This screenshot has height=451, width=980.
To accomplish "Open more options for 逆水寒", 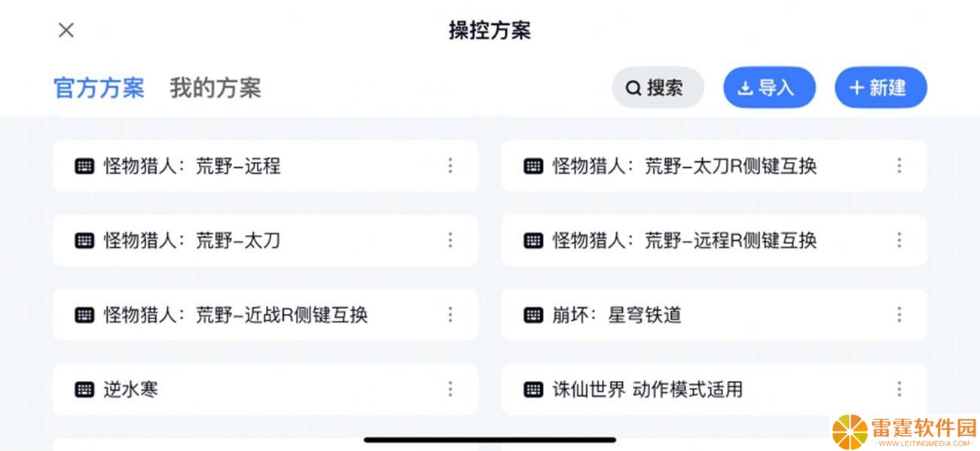I will pos(450,389).
